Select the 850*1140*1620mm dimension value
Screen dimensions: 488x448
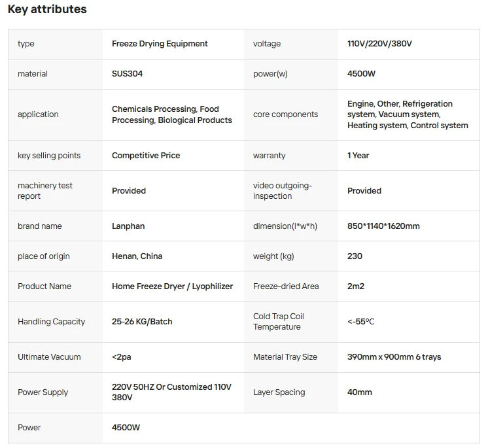[383, 226]
